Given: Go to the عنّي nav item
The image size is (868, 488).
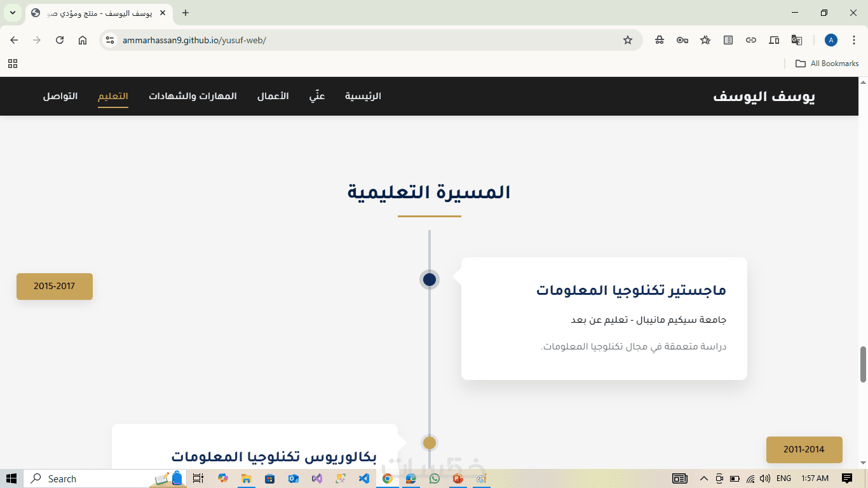Looking at the screenshot, I should click(x=317, y=96).
